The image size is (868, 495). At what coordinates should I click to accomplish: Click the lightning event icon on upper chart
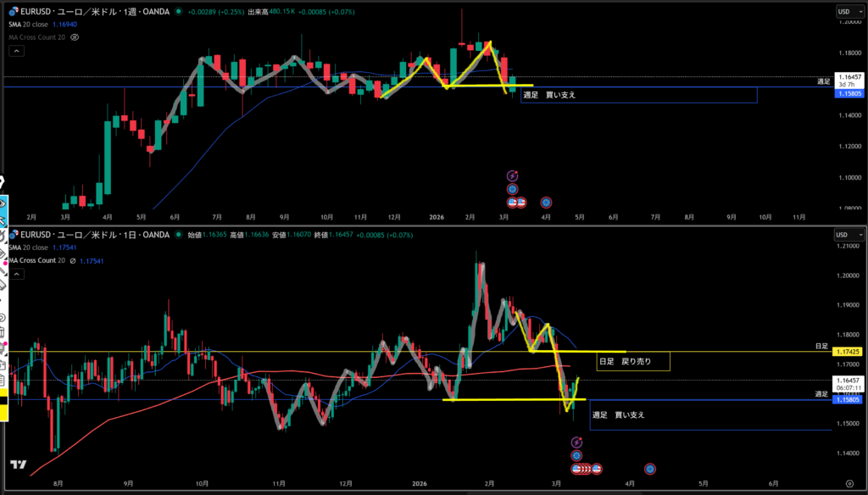512,175
